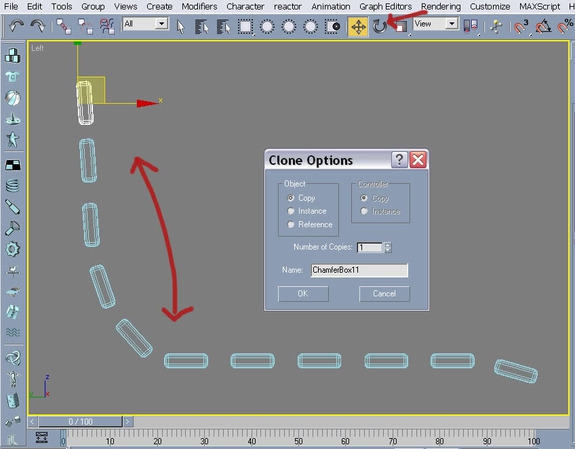Click the red X-axis arrow of move gizmo
575x449 pixels.
tap(148, 103)
